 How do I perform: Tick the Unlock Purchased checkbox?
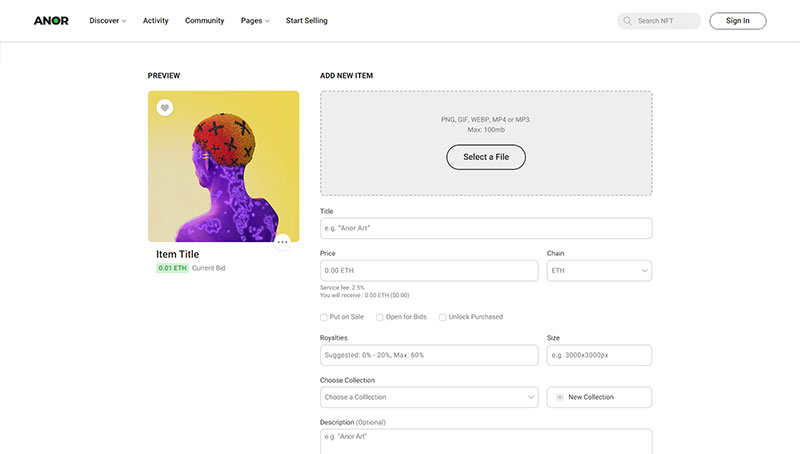(442, 317)
